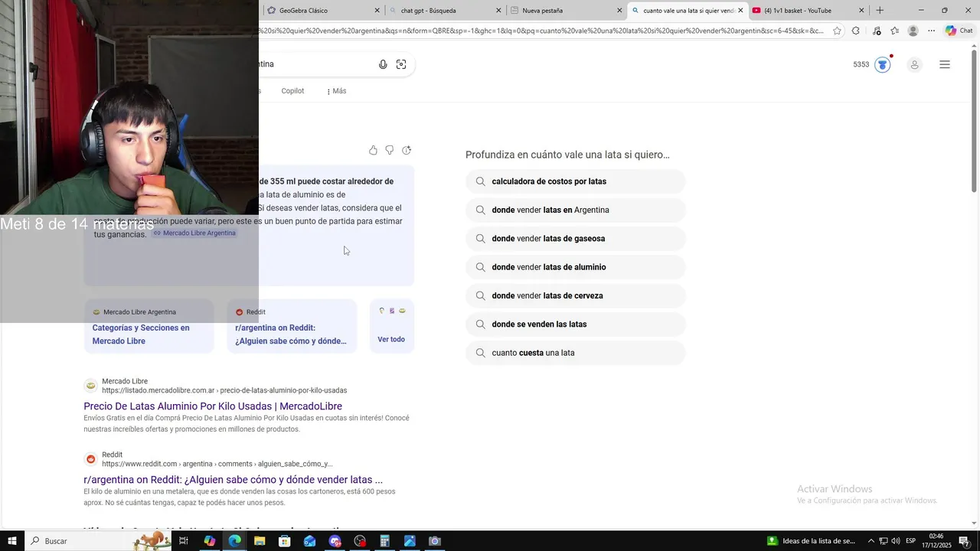Switch to 1v1 basket - YouTube tab

808,10
